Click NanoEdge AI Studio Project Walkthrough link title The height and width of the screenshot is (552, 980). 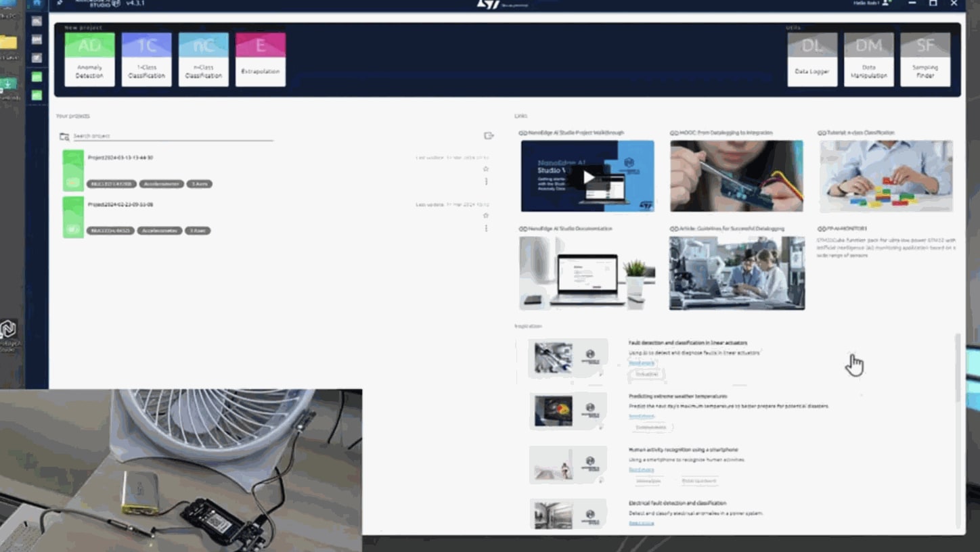click(576, 133)
